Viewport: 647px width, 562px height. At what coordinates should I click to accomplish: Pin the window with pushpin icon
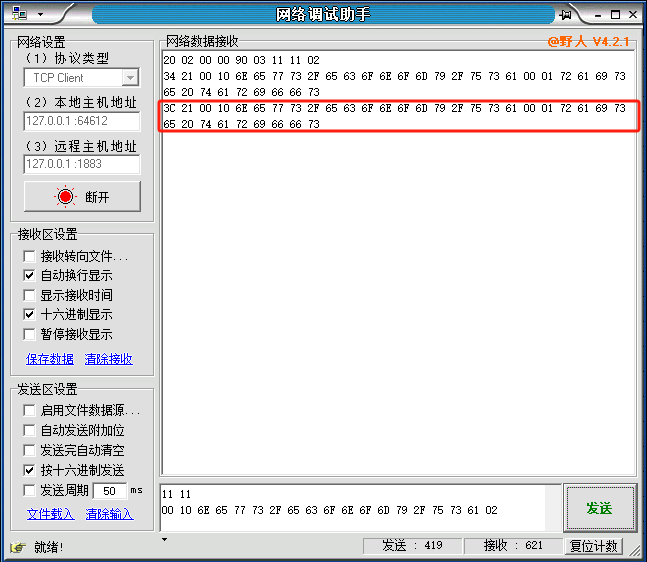coord(566,15)
